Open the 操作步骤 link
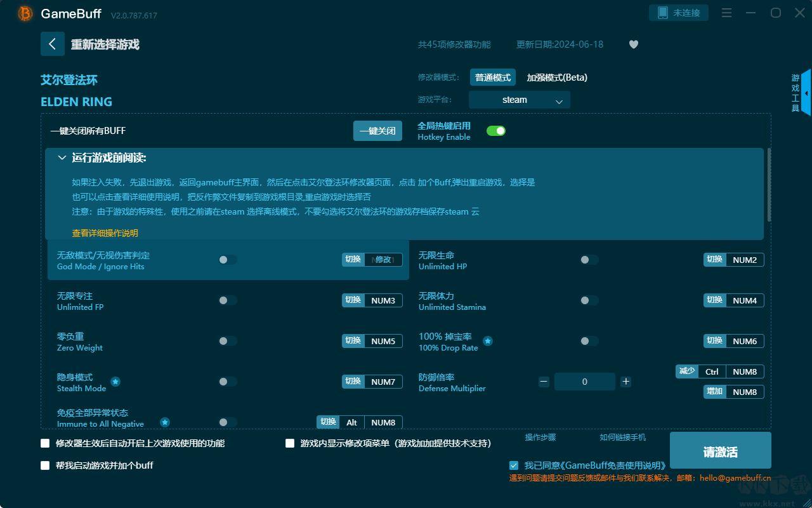 (540, 438)
